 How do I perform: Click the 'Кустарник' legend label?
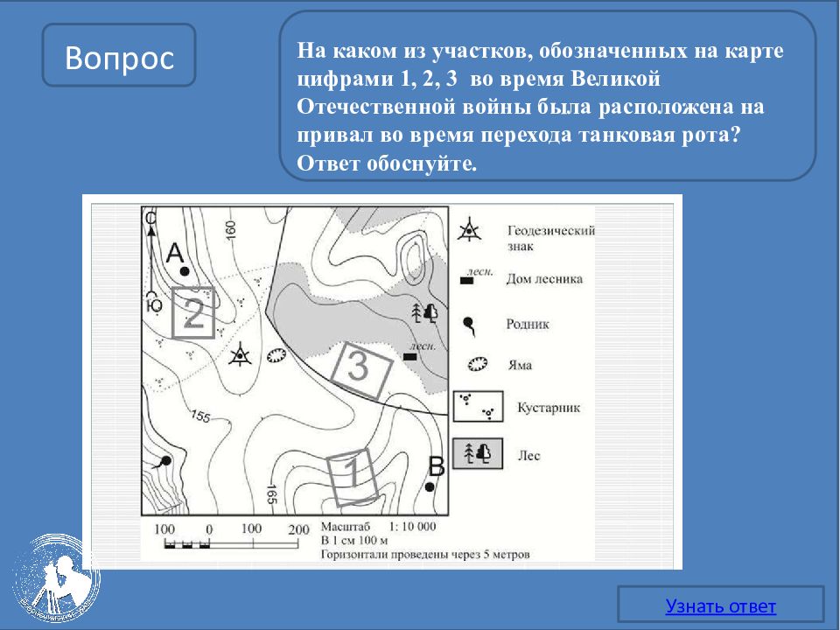coord(549,408)
